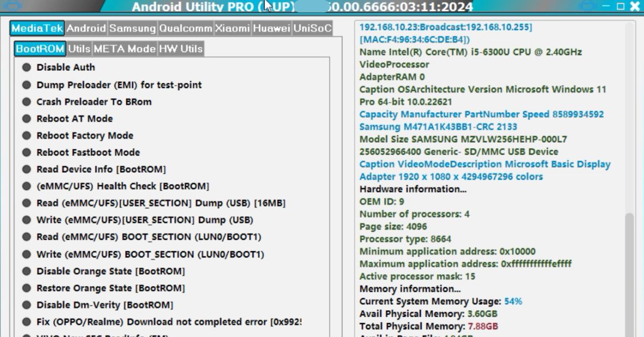The height and width of the screenshot is (337, 644).
Task: Click the Adapter 1920 x 1080 colors line
Action: point(451,177)
